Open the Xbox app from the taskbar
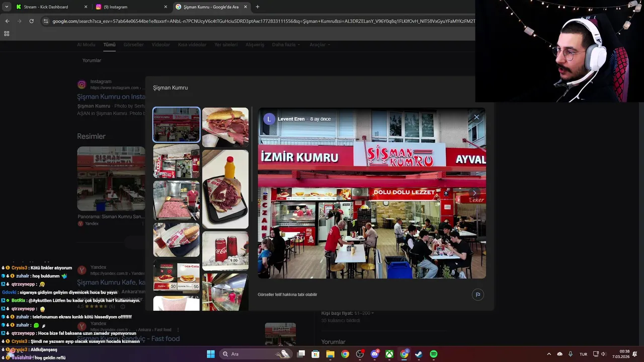 pyautogui.click(x=389, y=354)
